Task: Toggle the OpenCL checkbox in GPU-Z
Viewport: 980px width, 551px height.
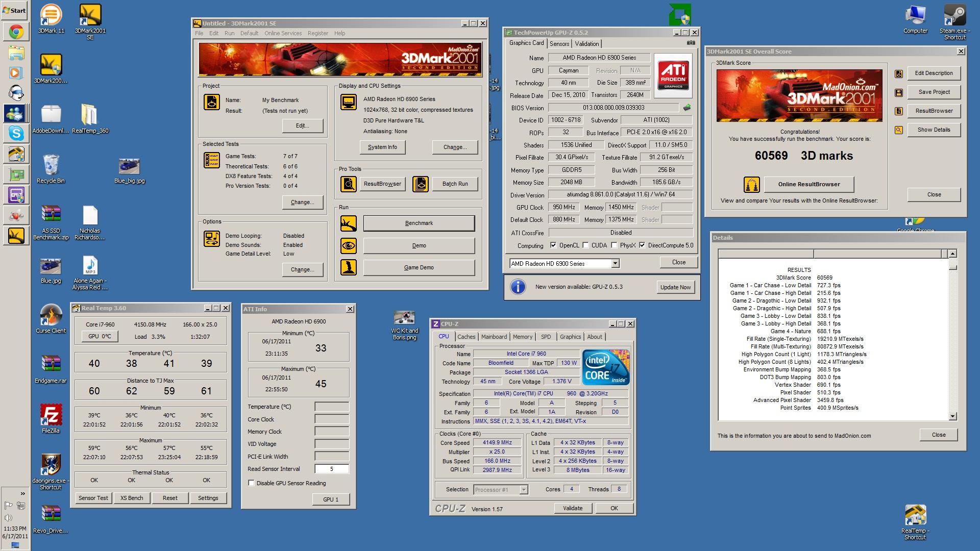Action: 553,245
